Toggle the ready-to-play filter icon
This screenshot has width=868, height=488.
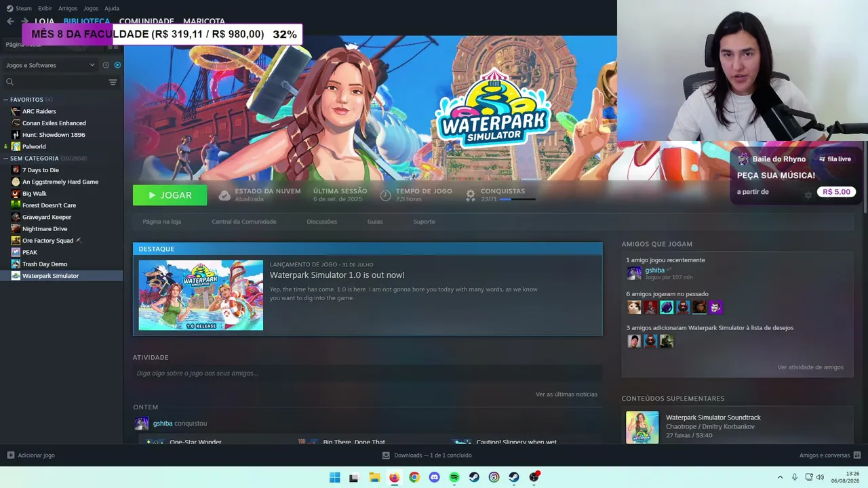(117, 65)
